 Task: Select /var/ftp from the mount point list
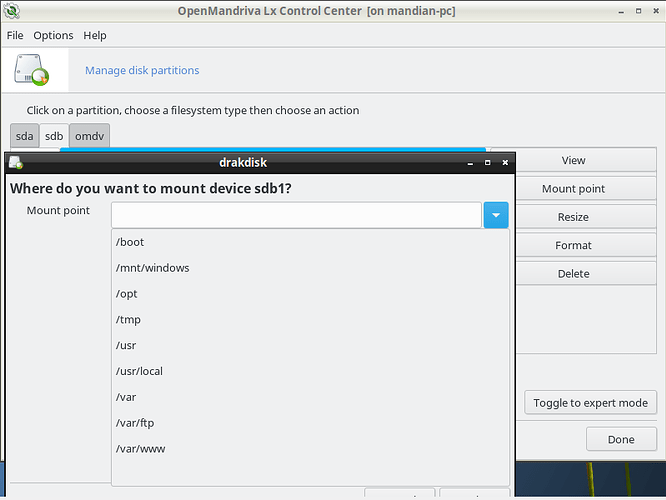point(310,423)
